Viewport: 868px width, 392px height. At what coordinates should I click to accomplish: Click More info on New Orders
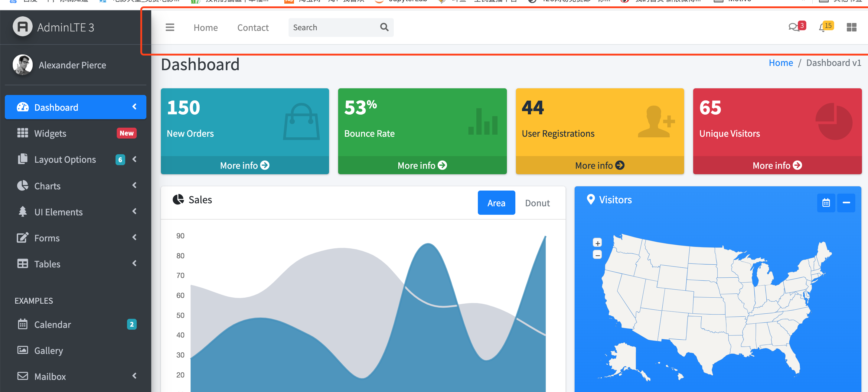pos(245,165)
